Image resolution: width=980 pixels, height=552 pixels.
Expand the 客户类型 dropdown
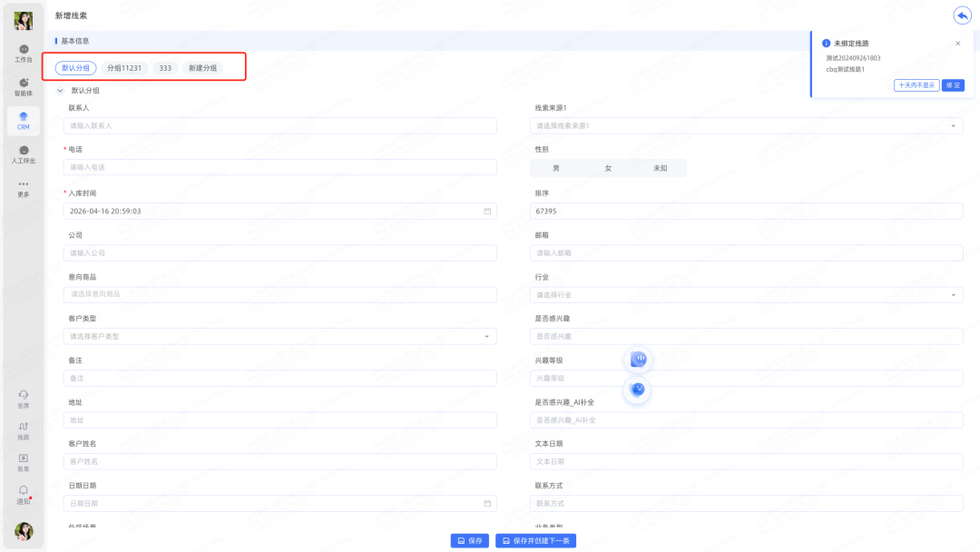[280, 337]
